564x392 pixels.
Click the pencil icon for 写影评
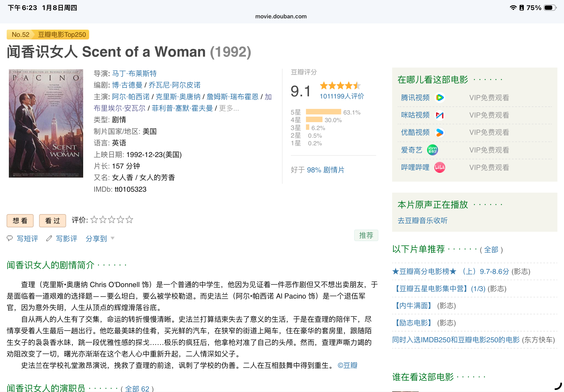[x=49, y=238]
